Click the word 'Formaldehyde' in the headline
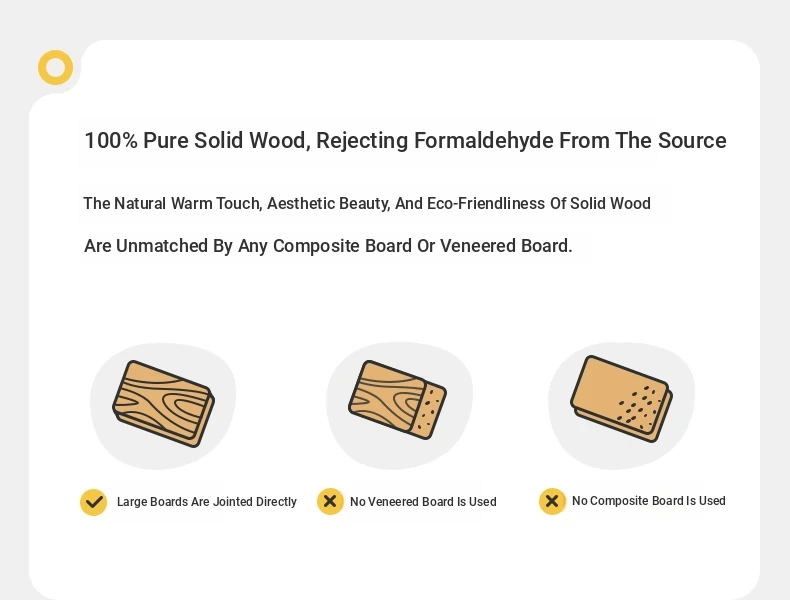Image resolution: width=790 pixels, height=600 pixels. click(484, 141)
